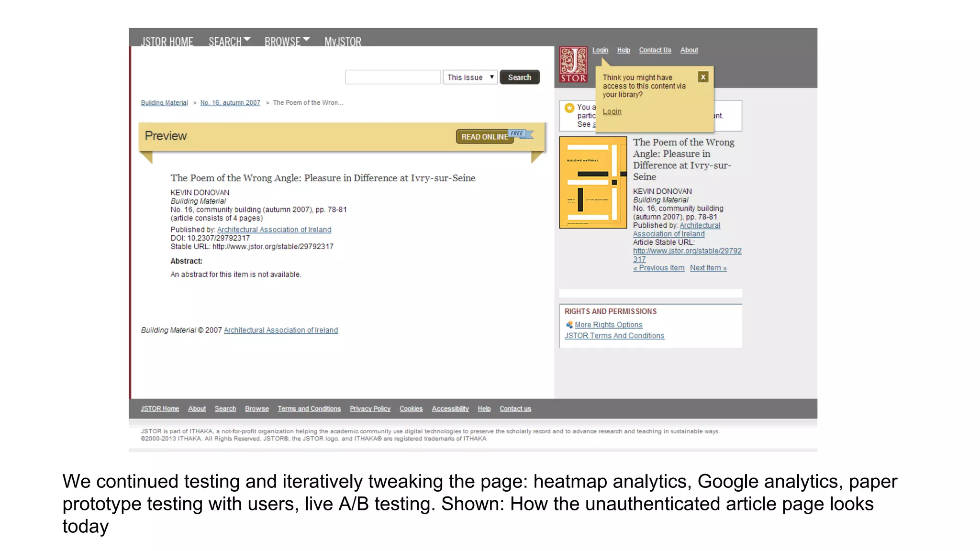Expand the This Issue scope dropdown
Screen dimensions: 980x551
coord(470,77)
